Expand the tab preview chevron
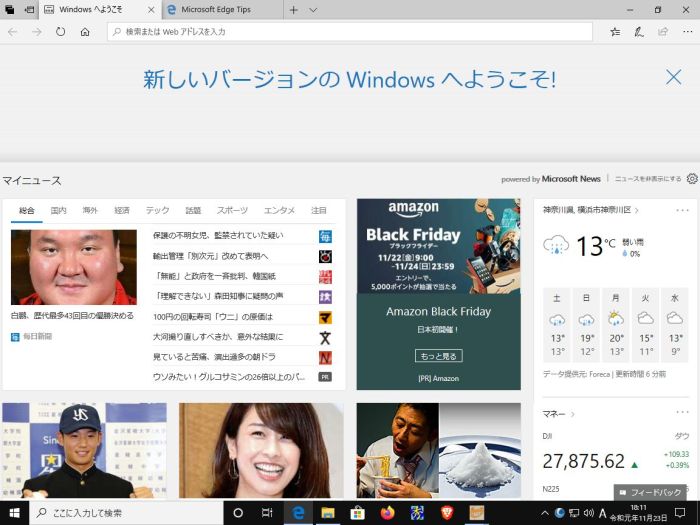Image resolution: width=700 pixels, height=525 pixels. coord(314,9)
